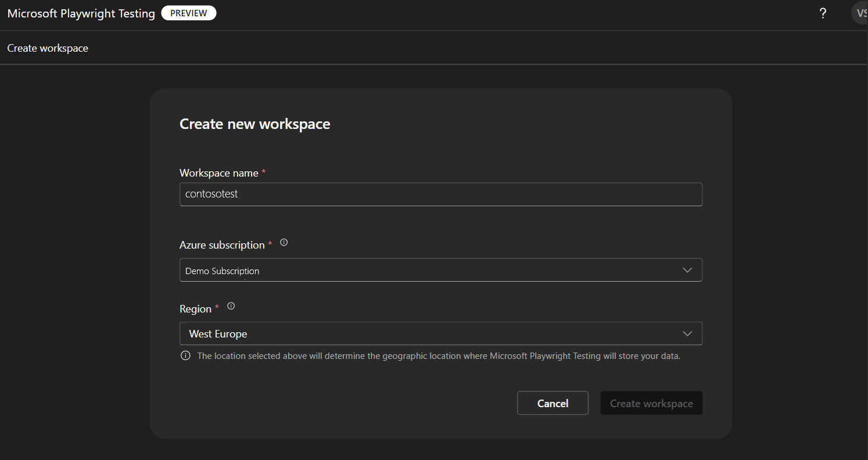The width and height of the screenshot is (868, 460).
Task: Expand the Region dropdown chevron
Action: click(x=687, y=333)
